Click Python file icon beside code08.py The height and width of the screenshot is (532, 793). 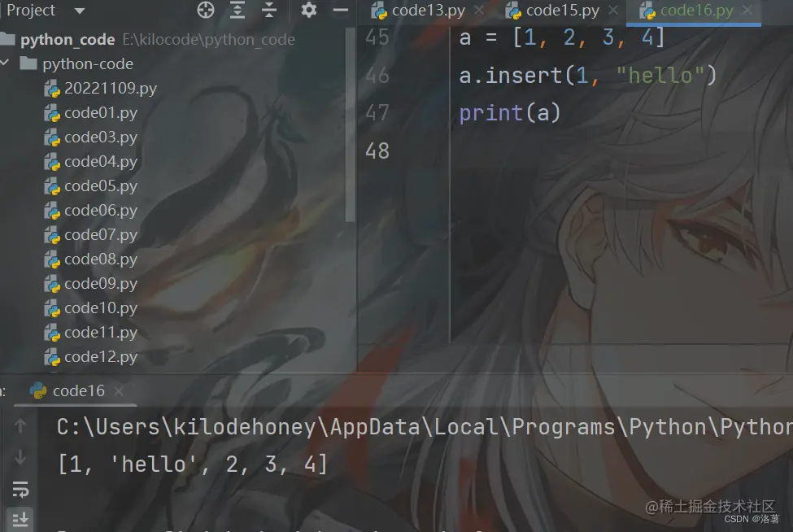pyautogui.click(x=51, y=259)
